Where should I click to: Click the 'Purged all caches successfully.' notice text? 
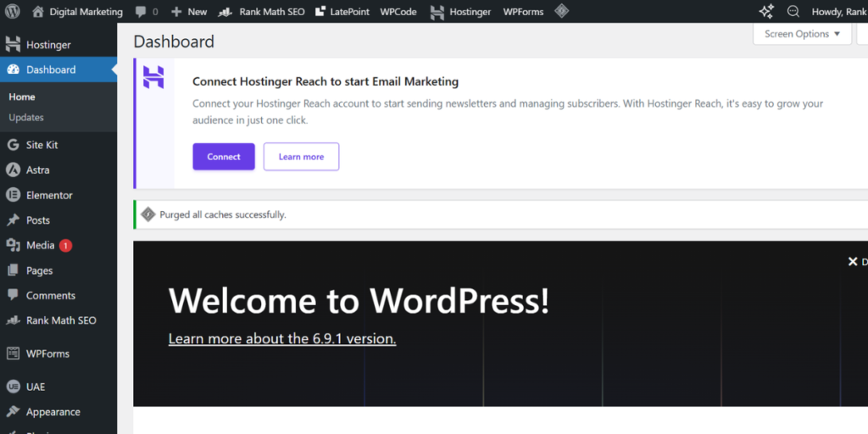pos(223,214)
